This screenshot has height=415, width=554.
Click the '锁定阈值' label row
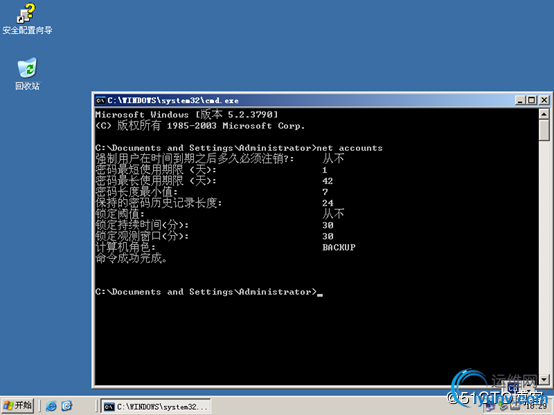120,214
